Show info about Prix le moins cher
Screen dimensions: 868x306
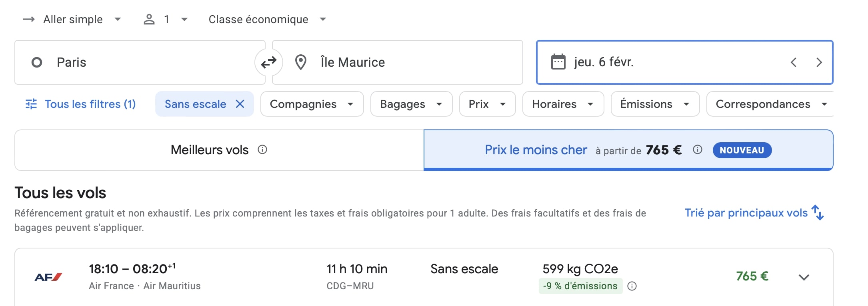[x=698, y=150]
